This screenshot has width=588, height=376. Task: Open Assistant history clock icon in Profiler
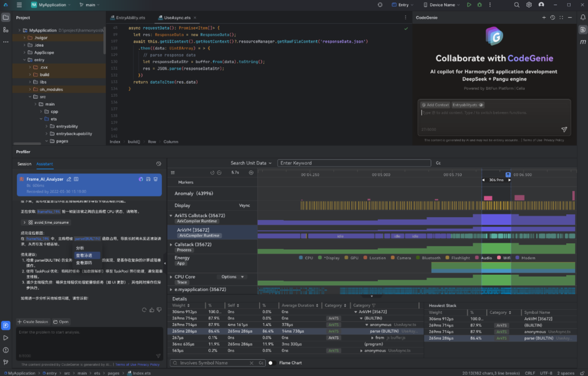(x=158, y=164)
